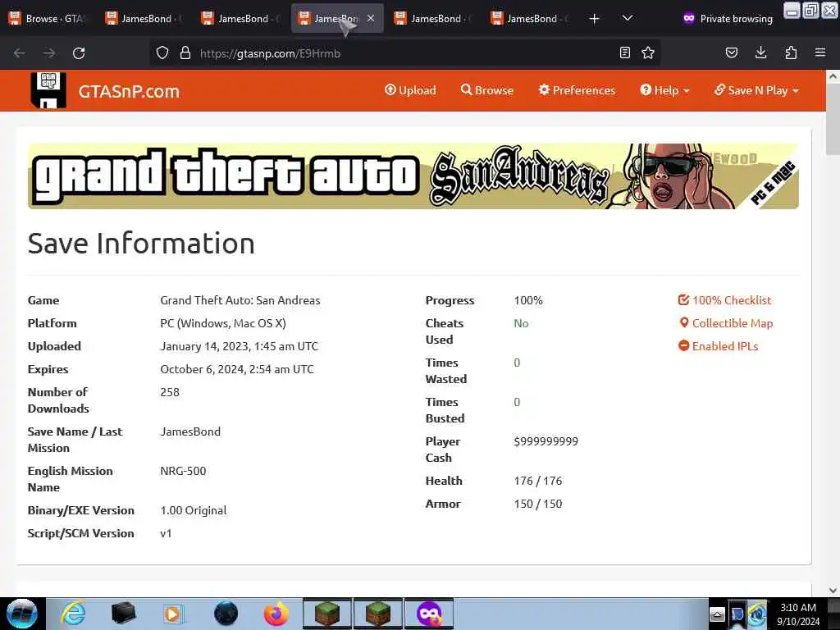The image size is (840, 630).
Task: Go forward to next page
Action: click(x=48, y=53)
